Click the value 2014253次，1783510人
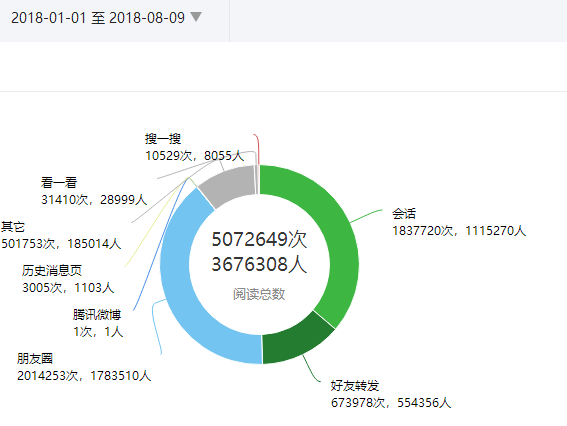The width and height of the screenshot is (567, 426). pyautogui.click(x=84, y=376)
